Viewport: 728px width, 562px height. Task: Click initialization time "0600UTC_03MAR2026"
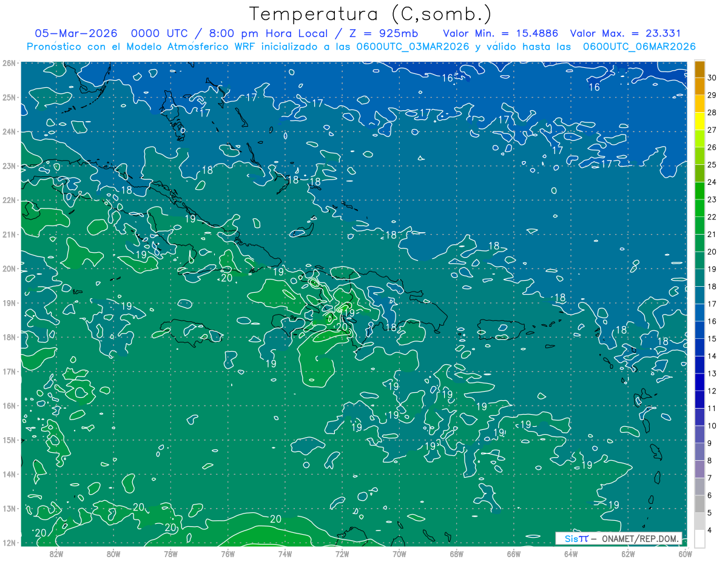[x=413, y=46]
